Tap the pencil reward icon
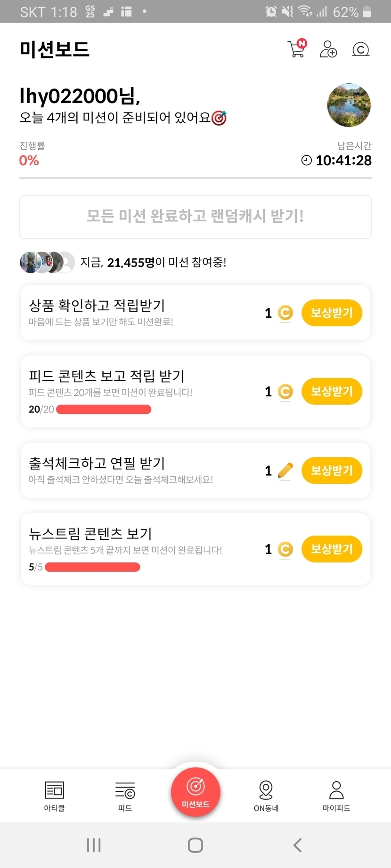 click(285, 470)
